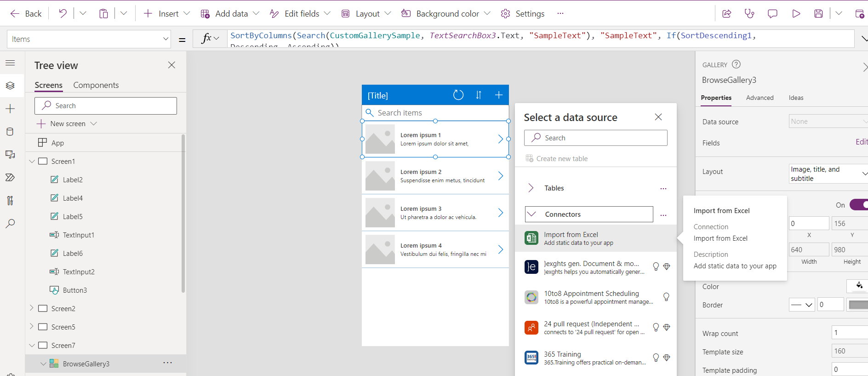Expand the Tables section
Image resolution: width=868 pixels, height=376 pixels.
(531, 188)
